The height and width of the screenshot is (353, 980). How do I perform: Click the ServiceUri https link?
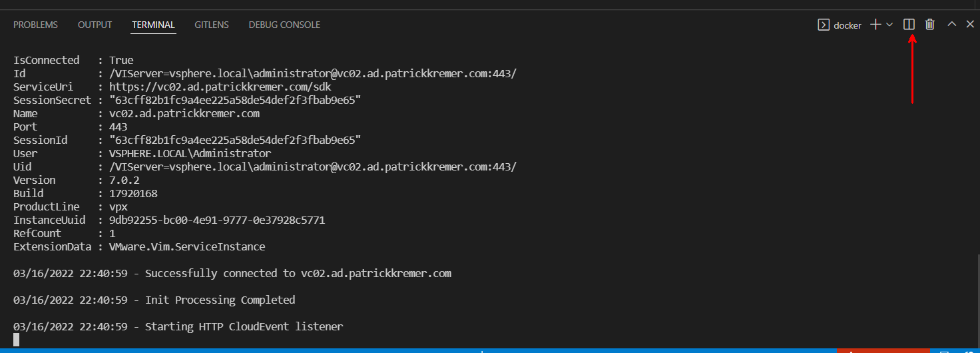pos(220,87)
